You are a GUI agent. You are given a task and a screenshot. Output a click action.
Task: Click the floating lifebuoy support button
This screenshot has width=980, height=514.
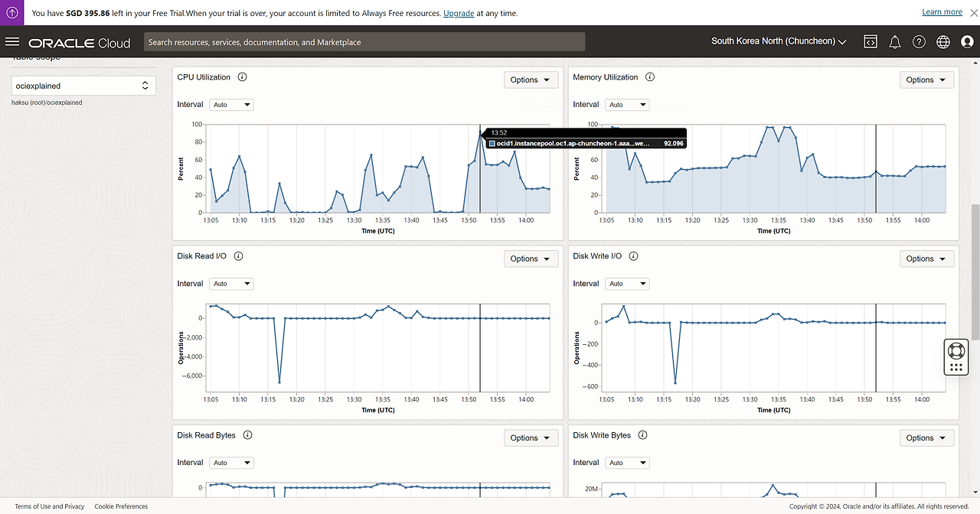pos(955,350)
